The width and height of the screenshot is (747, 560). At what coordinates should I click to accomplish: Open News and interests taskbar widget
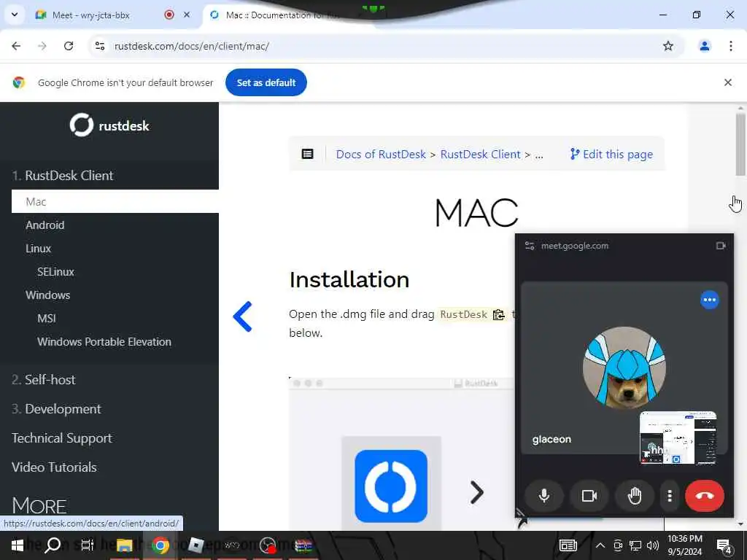(x=568, y=545)
